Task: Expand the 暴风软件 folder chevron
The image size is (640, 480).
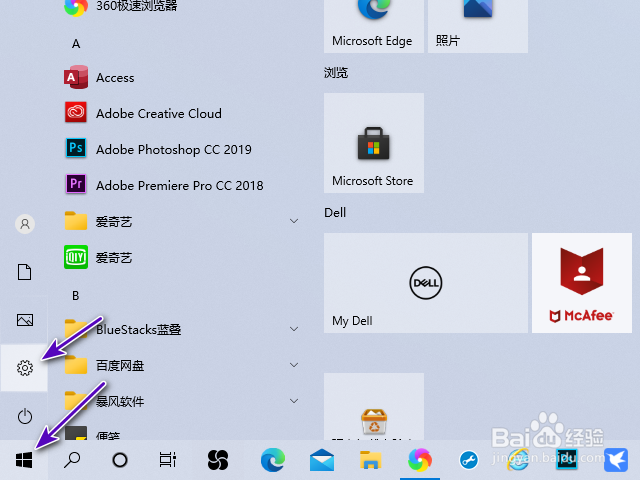Action: pyautogui.click(x=294, y=401)
